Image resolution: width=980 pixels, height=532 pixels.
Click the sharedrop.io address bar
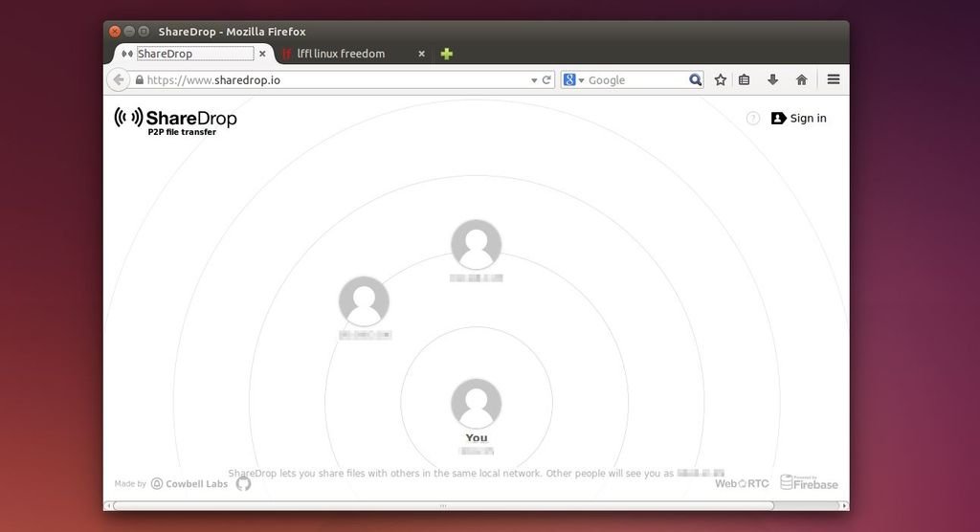(335, 80)
